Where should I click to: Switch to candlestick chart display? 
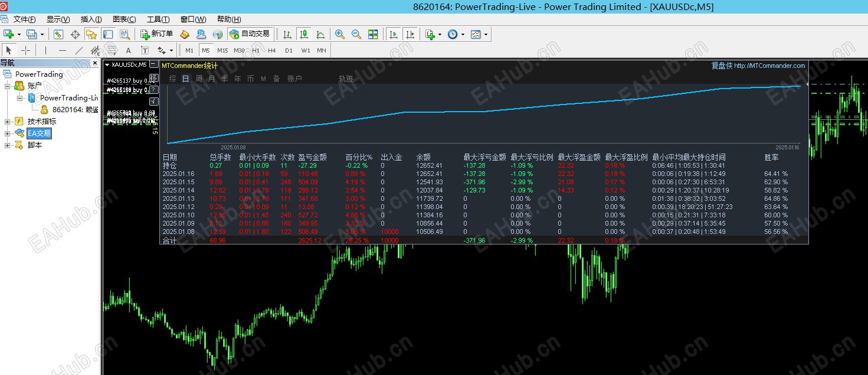pyautogui.click(x=304, y=34)
